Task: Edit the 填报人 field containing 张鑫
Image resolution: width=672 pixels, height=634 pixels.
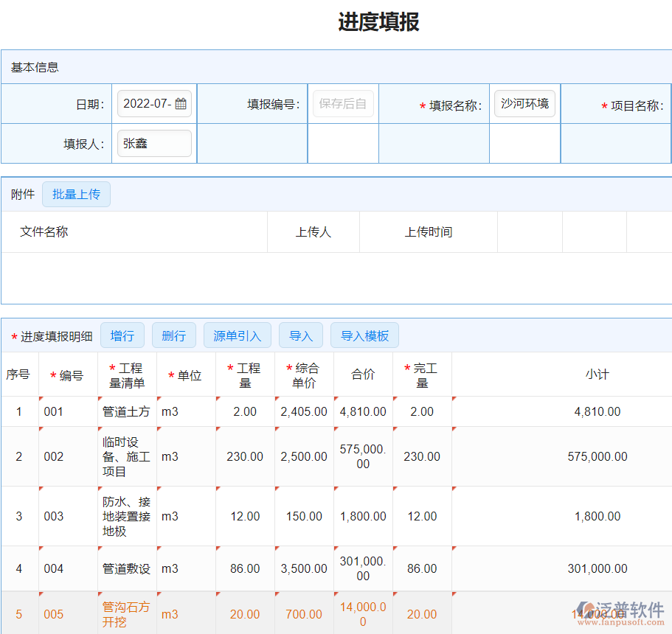Action: point(154,143)
